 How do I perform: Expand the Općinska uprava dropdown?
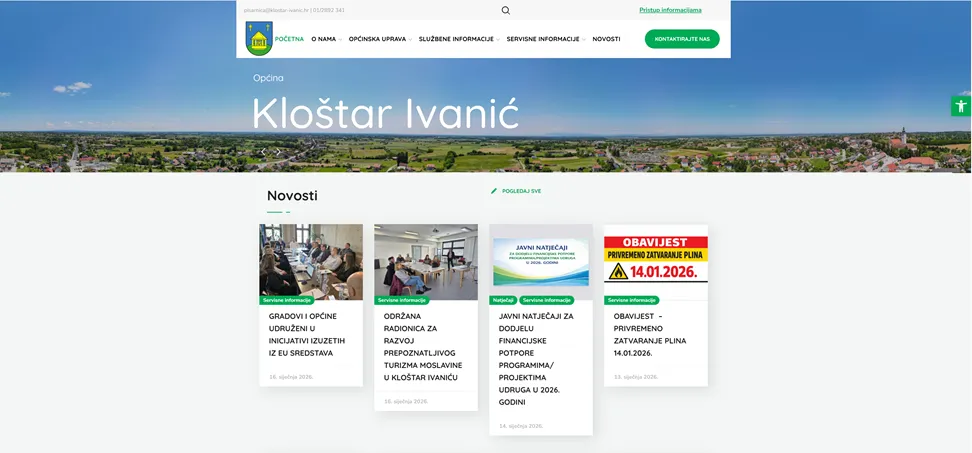(x=379, y=39)
